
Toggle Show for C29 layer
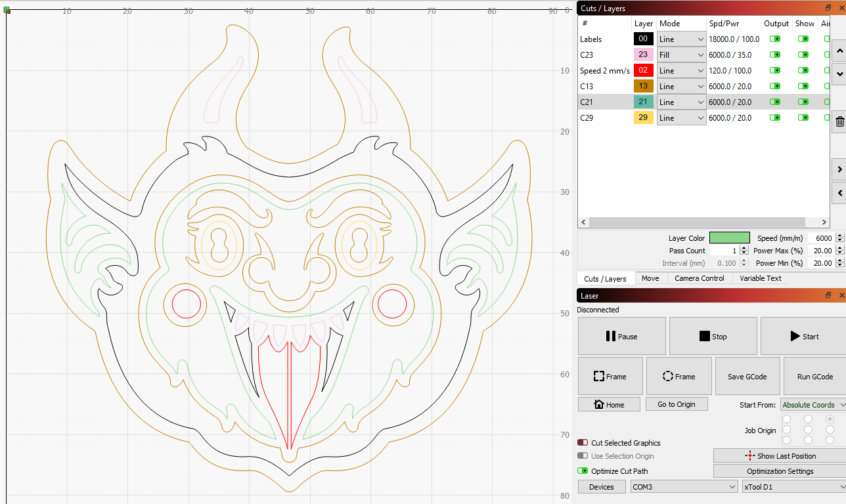[803, 117]
